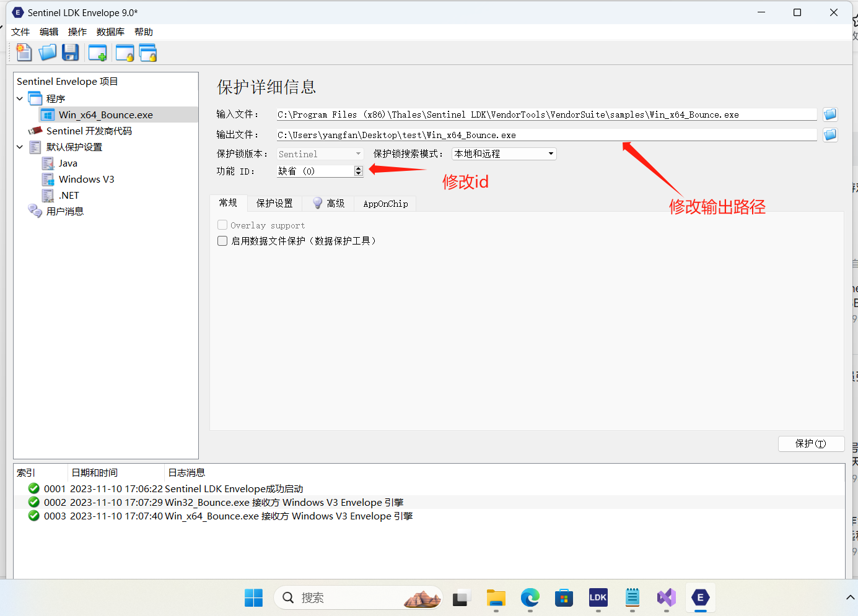
Task: Collapse the 程序 node using its arrow
Action: (x=20, y=98)
